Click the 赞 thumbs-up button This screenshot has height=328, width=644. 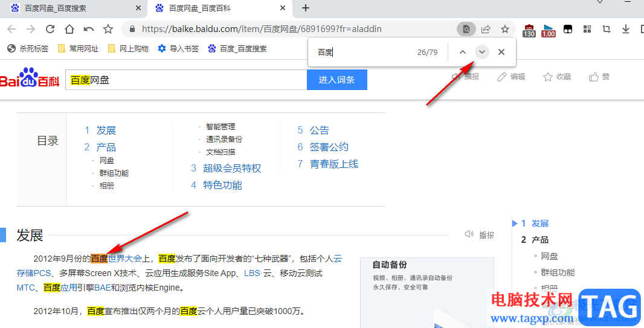(599, 77)
